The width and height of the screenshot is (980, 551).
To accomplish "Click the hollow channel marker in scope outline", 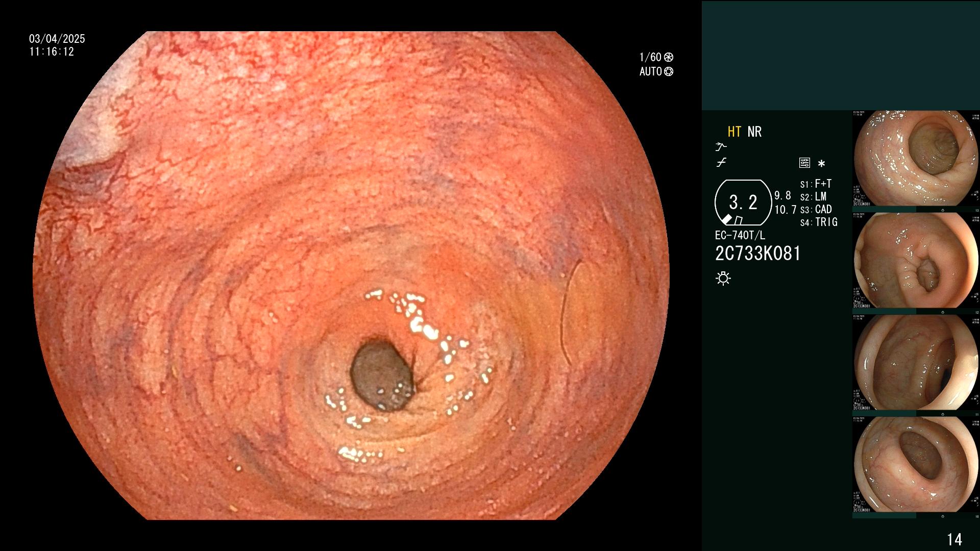I will [x=738, y=220].
